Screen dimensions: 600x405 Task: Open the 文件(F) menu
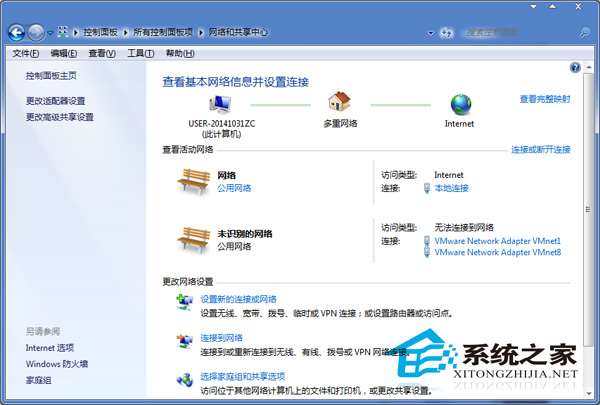point(26,54)
